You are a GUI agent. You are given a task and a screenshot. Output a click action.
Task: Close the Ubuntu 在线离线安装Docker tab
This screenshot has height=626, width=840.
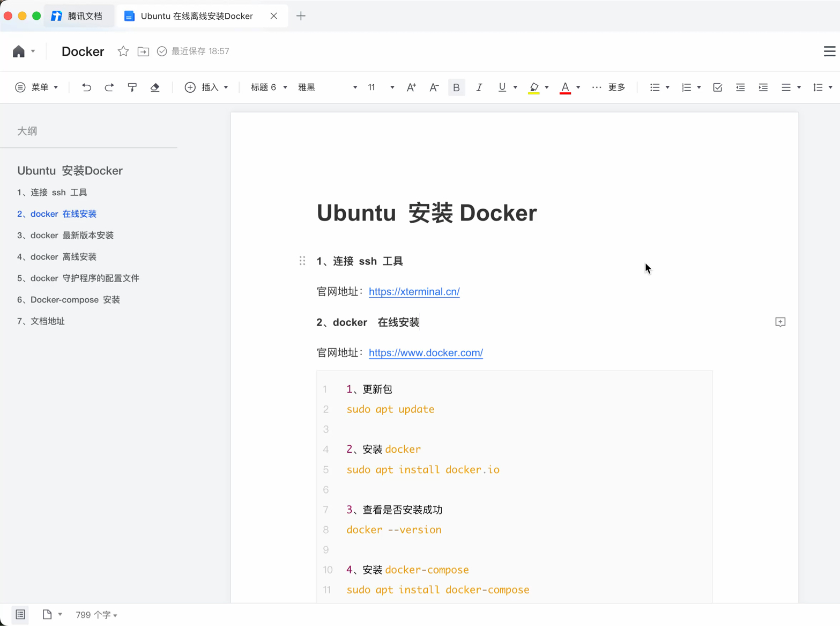[274, 16]
